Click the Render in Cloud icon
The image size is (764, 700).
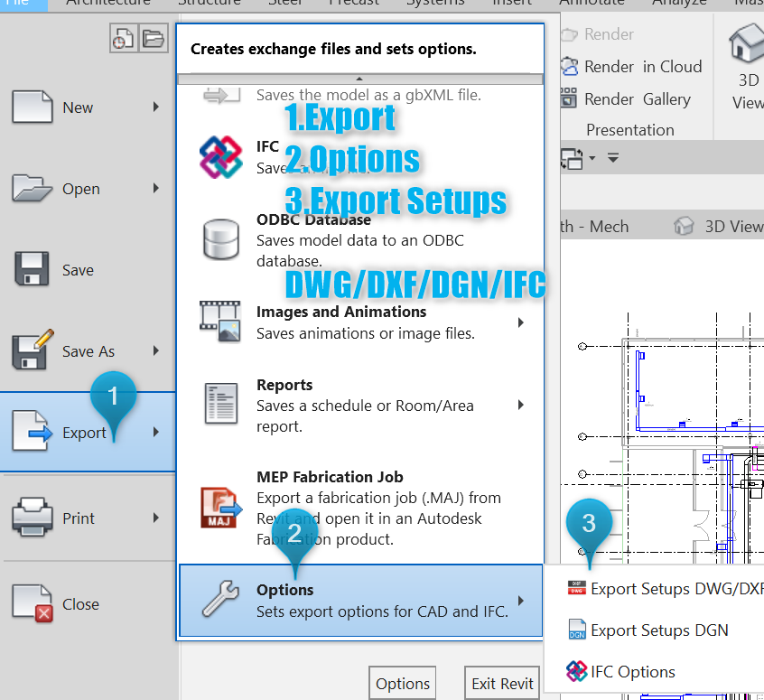(x=569, y=67)
